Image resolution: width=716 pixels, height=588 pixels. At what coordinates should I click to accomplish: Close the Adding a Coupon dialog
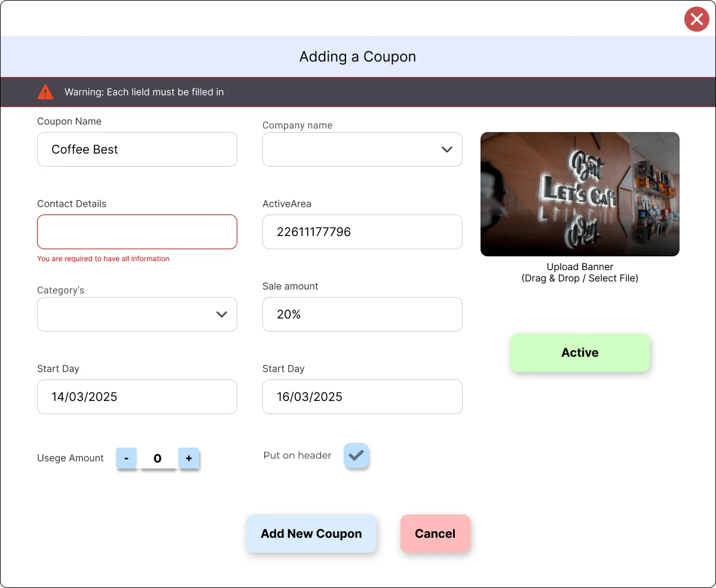tap(696, 19)
